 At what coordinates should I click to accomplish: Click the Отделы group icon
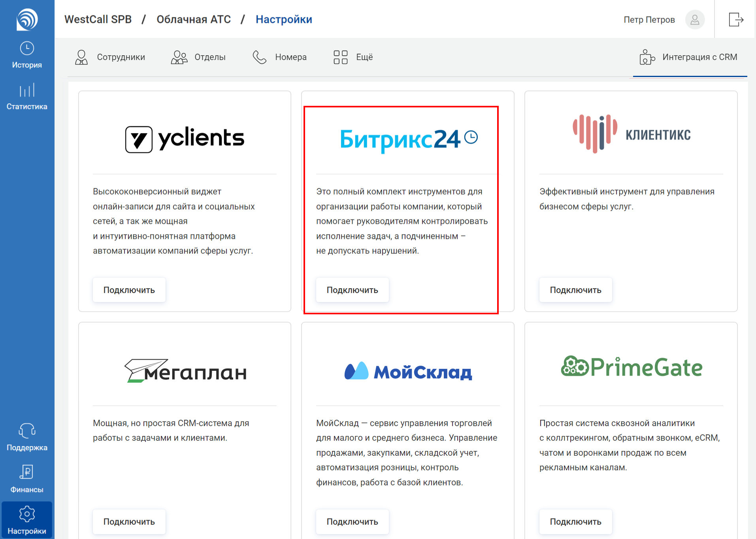(179, 57)
